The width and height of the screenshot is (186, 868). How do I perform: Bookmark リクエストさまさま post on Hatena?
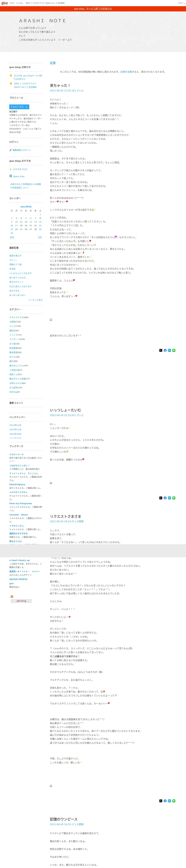(x=169, y=801)
